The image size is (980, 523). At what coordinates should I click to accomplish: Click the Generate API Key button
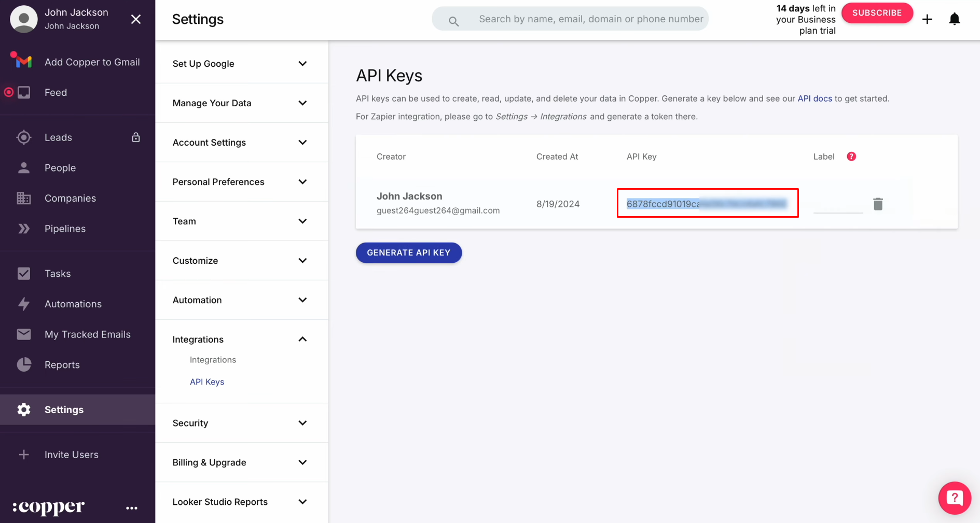coord(409,252)
